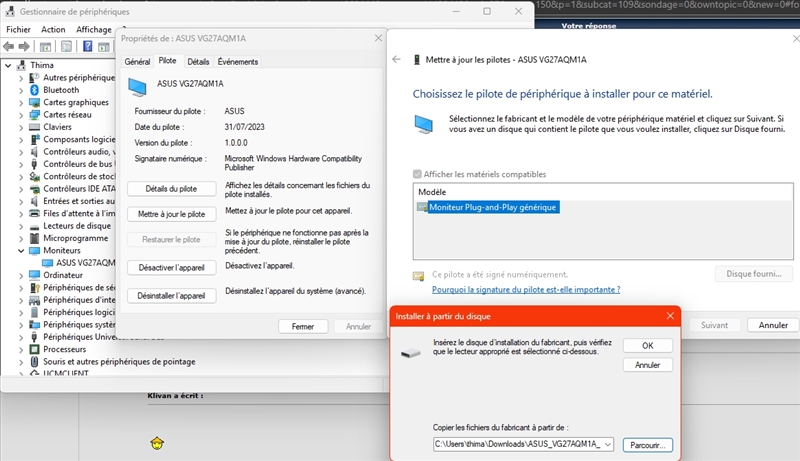Click Désactiver l'appareil button

tap(171, 268)
